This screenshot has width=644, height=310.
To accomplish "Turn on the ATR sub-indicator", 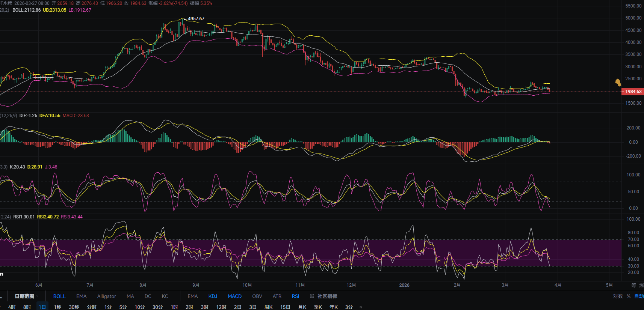I will (x=277, y=296).
